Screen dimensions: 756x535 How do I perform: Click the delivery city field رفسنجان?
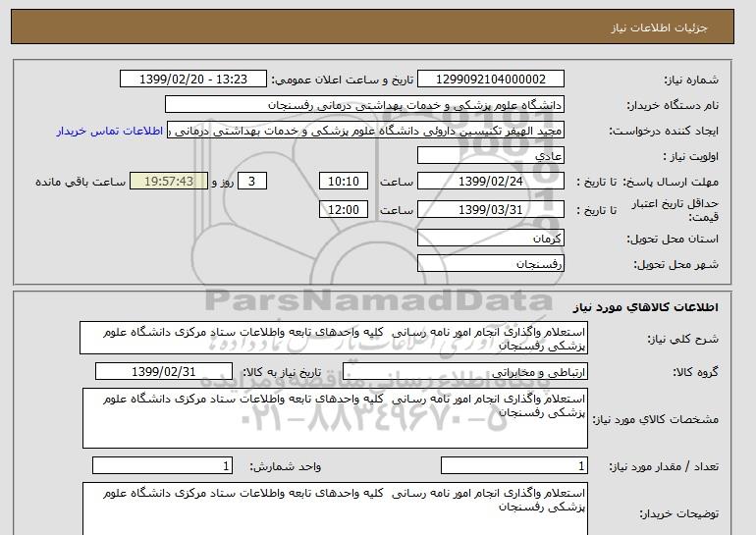490,264
